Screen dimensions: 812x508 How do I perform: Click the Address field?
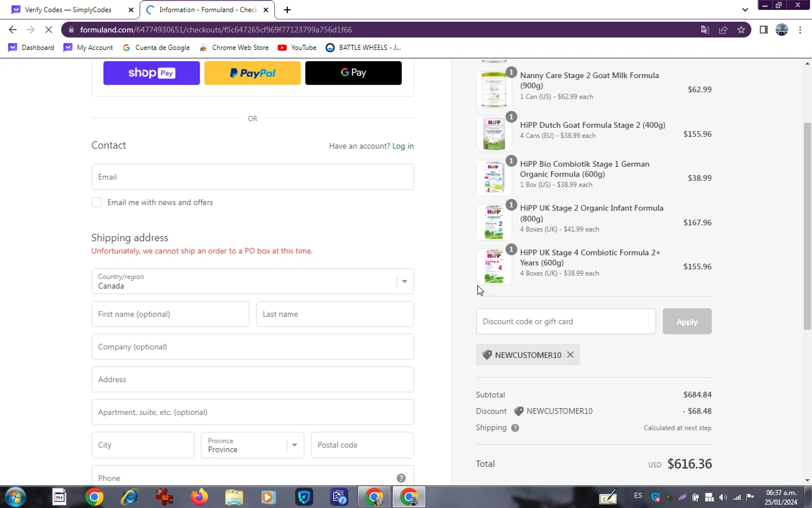pos(253,380)
